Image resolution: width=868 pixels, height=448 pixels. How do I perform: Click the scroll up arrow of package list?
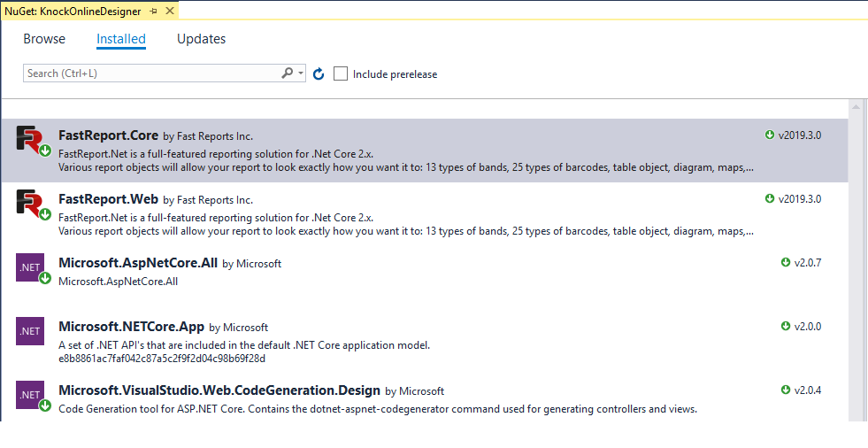coord(856,107)
